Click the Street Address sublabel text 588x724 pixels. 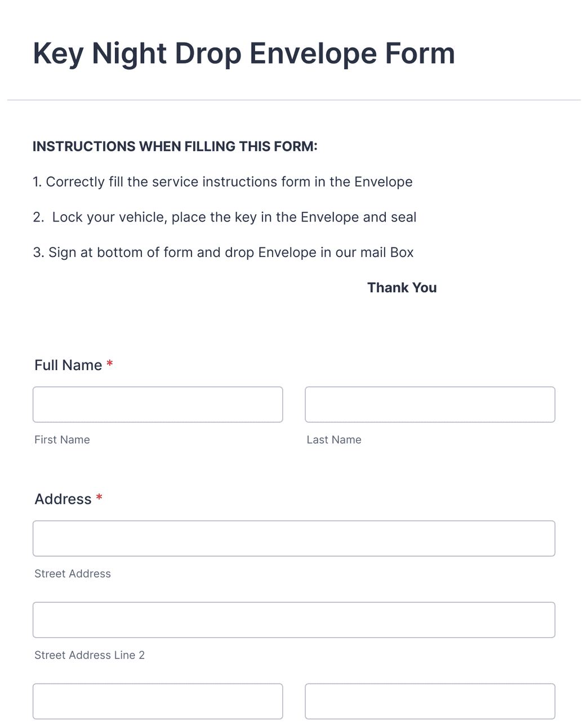point(72,574)
